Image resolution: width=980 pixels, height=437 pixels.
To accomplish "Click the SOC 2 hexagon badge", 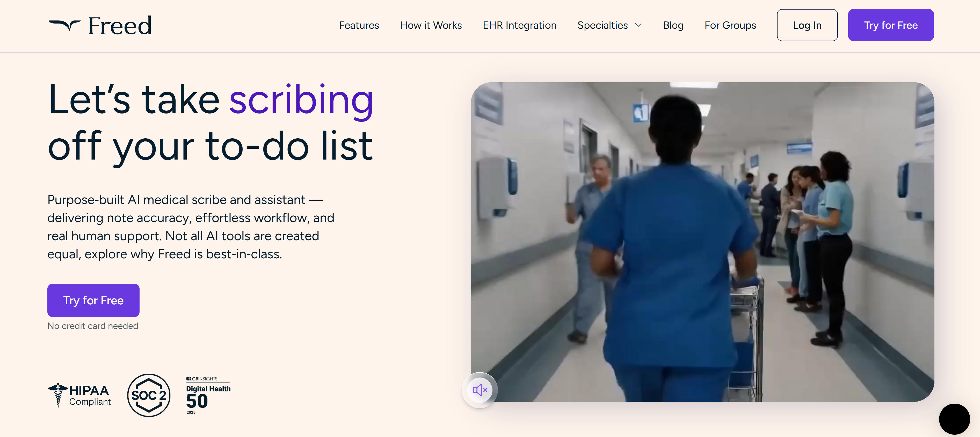I will pyautogui.click(x=149, y=395).
